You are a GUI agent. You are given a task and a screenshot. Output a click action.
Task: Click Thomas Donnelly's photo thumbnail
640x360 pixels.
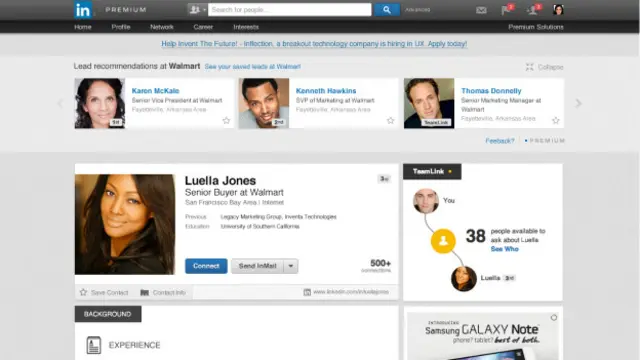(x=429, y=103)
